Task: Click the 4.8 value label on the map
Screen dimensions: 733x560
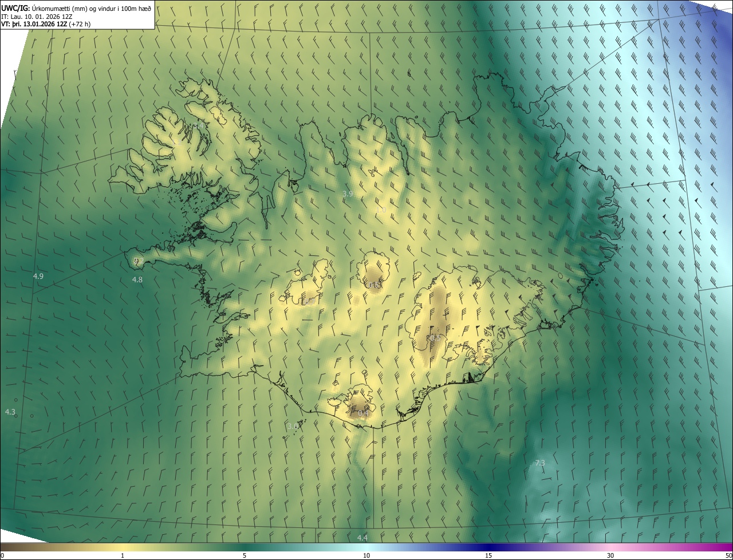Action: click(x=137, y=279)
